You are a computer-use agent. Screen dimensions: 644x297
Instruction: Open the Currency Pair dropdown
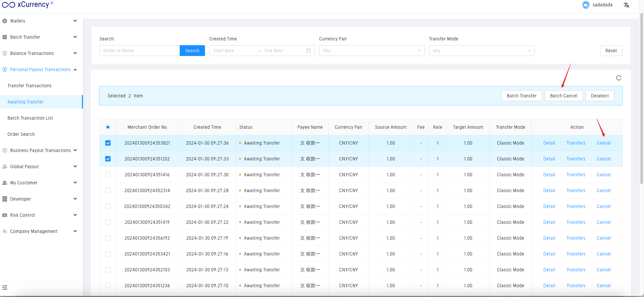click(x=371, y=51)
